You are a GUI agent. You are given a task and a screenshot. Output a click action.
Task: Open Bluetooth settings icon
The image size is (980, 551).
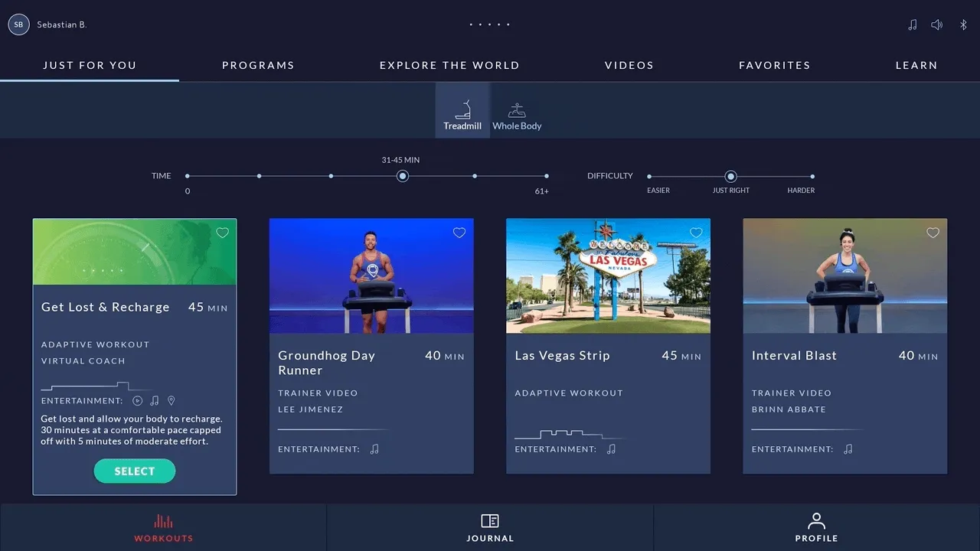pos(963,25)
